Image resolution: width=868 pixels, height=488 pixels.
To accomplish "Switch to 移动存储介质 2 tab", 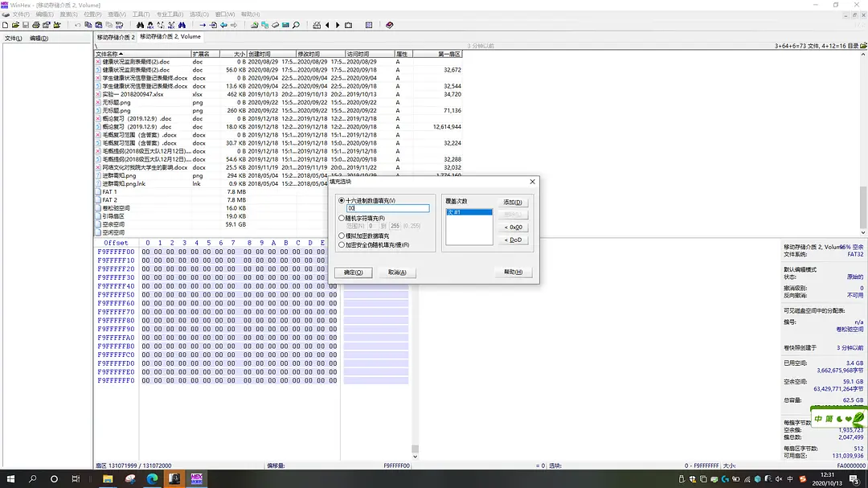I will click(x=116, y=37).
